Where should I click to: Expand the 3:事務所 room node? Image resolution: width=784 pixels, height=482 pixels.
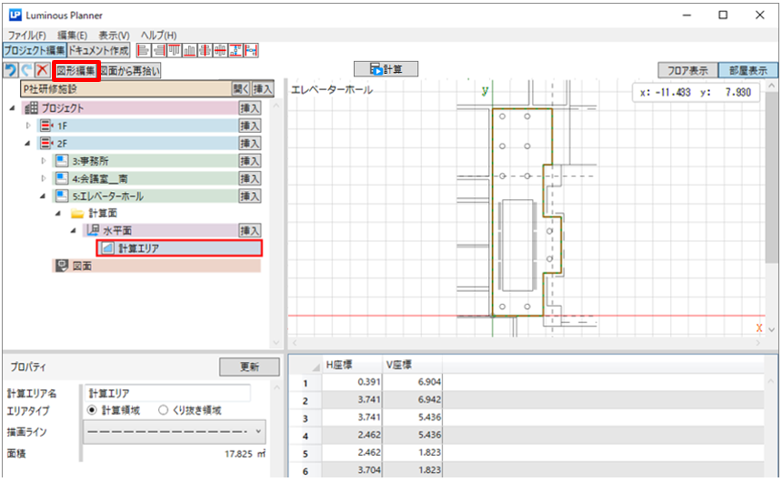[43, 161]
